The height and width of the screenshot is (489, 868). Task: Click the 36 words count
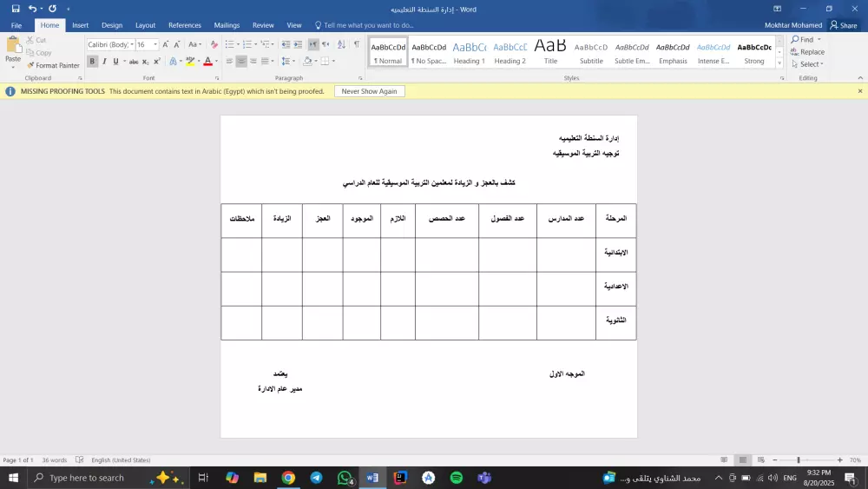point(54,460)
